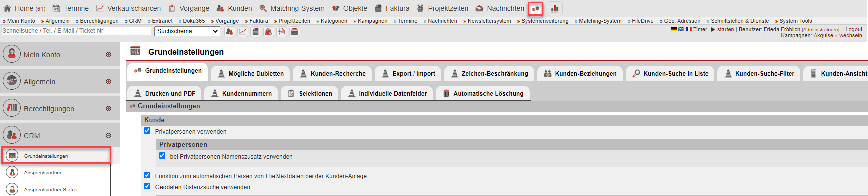The image size is (868, 196).
Task: Open the Suchschema dropdown
Action: tap(187, 31)
